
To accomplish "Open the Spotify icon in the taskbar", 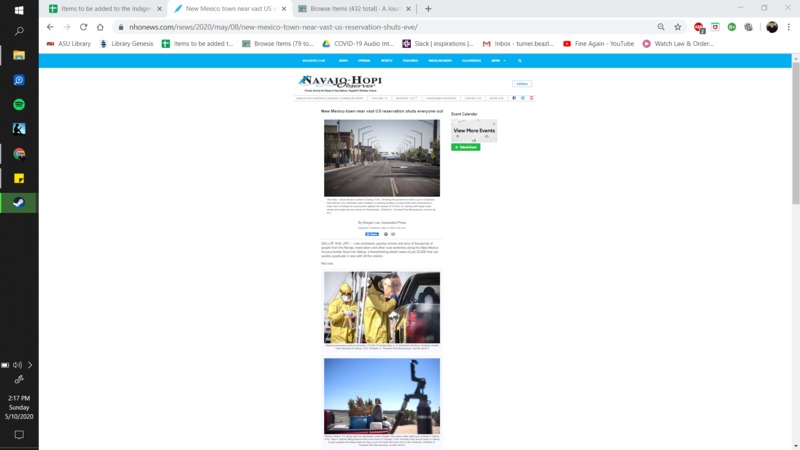I will click(18, 105).
